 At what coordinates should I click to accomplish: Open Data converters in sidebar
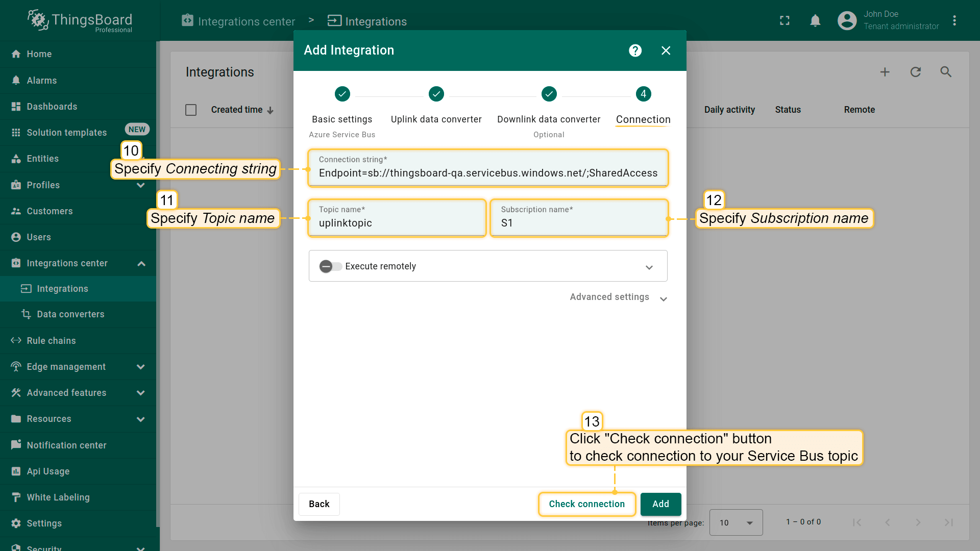[x=70, y=314]
